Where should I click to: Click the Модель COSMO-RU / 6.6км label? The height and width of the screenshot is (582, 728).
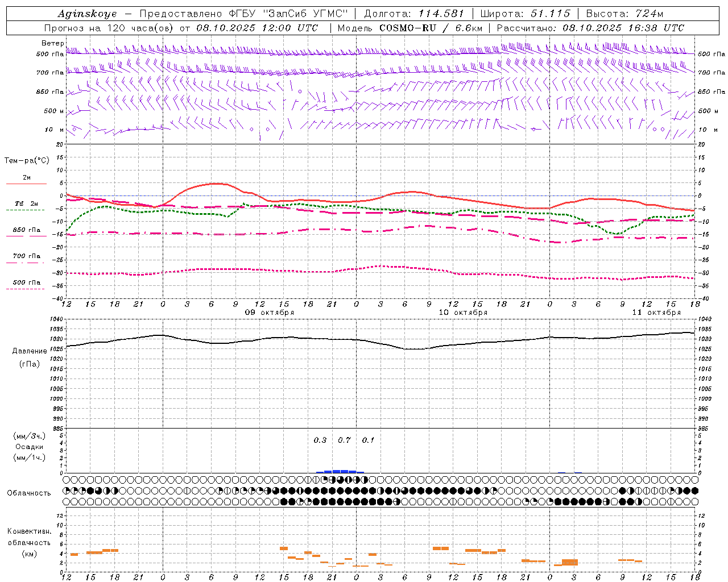pos(409,28)
